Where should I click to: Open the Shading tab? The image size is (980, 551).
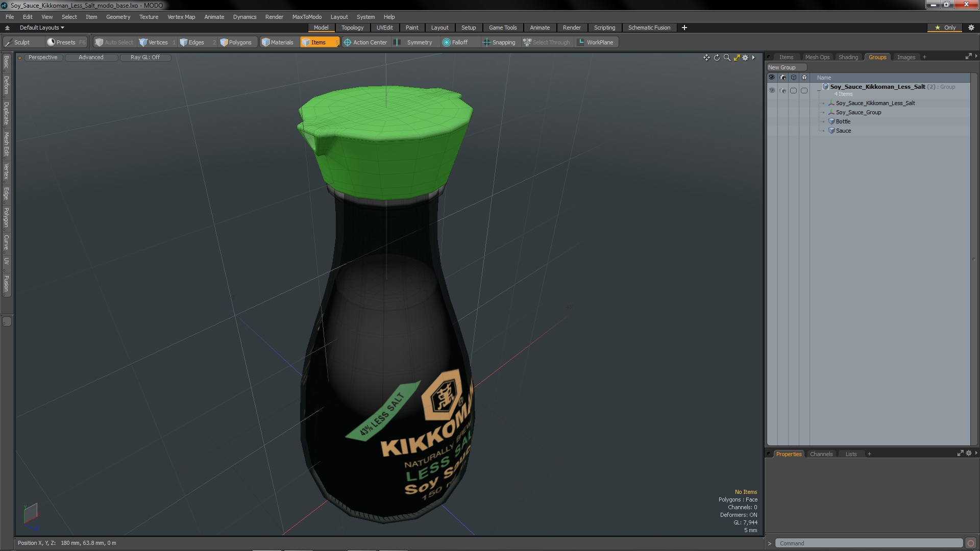pos(848,57)
